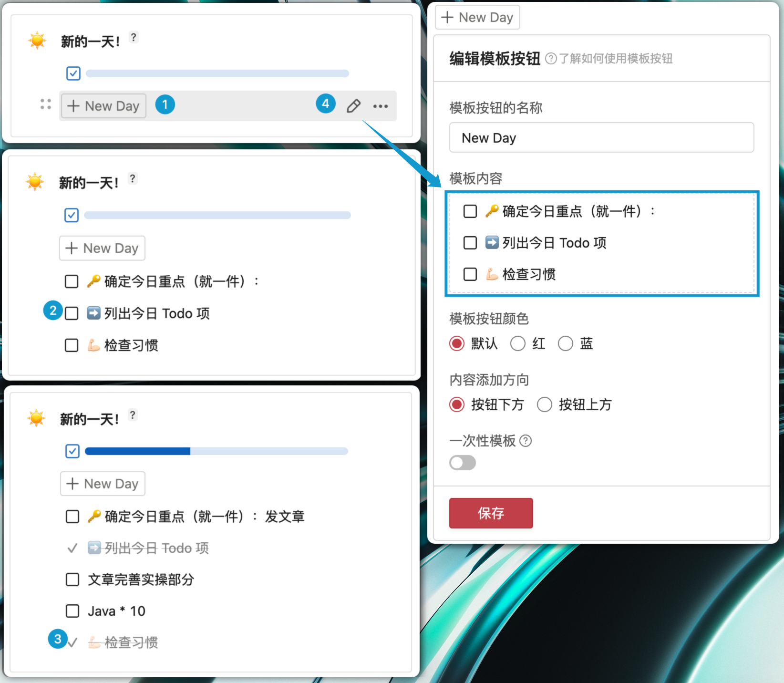The height and width of the screenshot is (683, 784).
Task: Uncheck the completed 检查习惯 item
Action: 72,642
